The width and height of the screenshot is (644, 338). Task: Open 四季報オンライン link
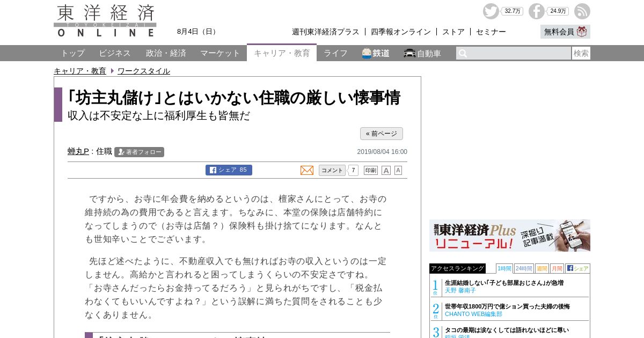pyautogui.click(x=401, y=32)
